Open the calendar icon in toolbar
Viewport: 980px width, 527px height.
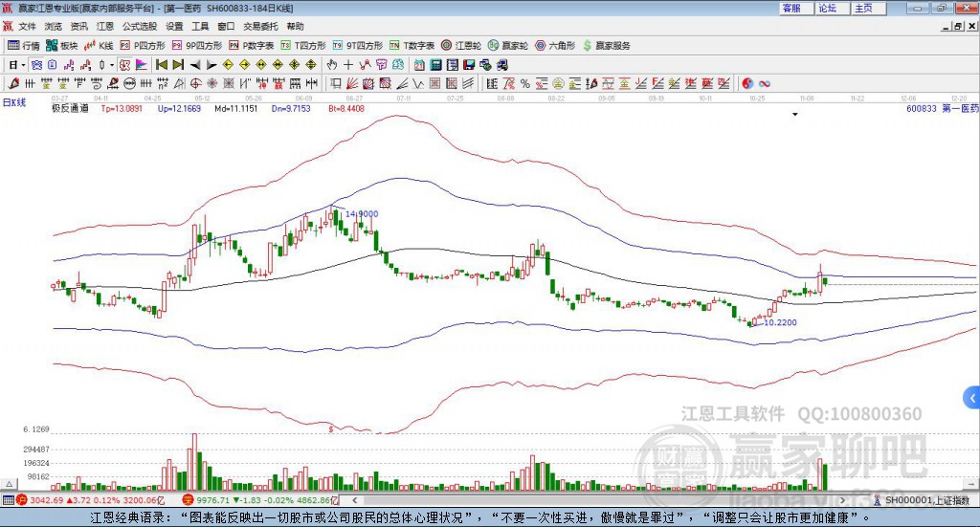[419, 65]
